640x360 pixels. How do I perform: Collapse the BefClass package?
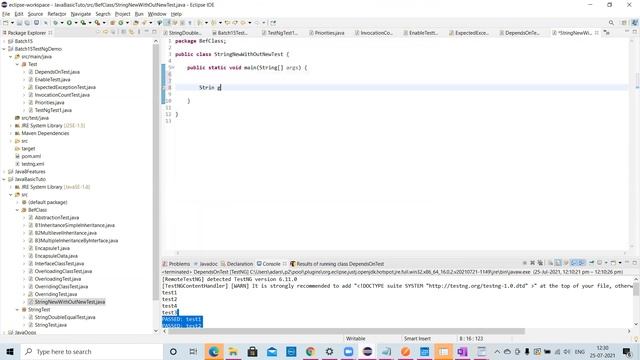(x=18, y=210)
